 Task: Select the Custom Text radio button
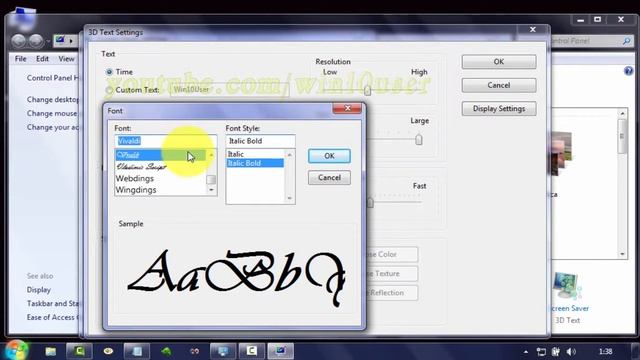pos(109,90)
